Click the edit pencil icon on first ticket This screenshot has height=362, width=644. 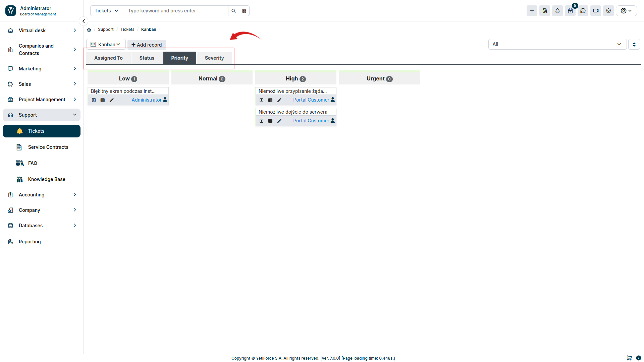(112, 100)
